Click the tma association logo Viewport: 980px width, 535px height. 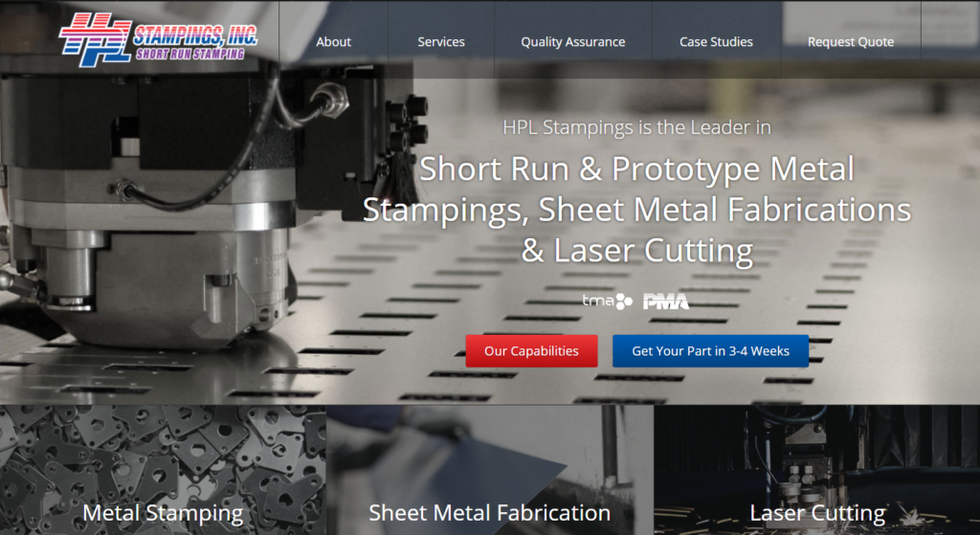(607, 301)
